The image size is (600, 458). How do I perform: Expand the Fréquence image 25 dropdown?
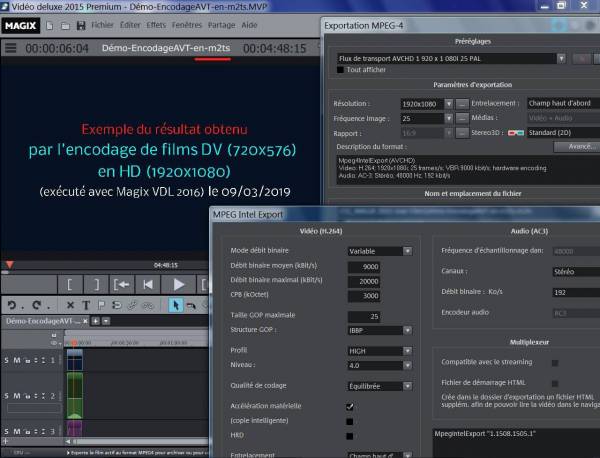pyautogui.click(x=448, y=119)
